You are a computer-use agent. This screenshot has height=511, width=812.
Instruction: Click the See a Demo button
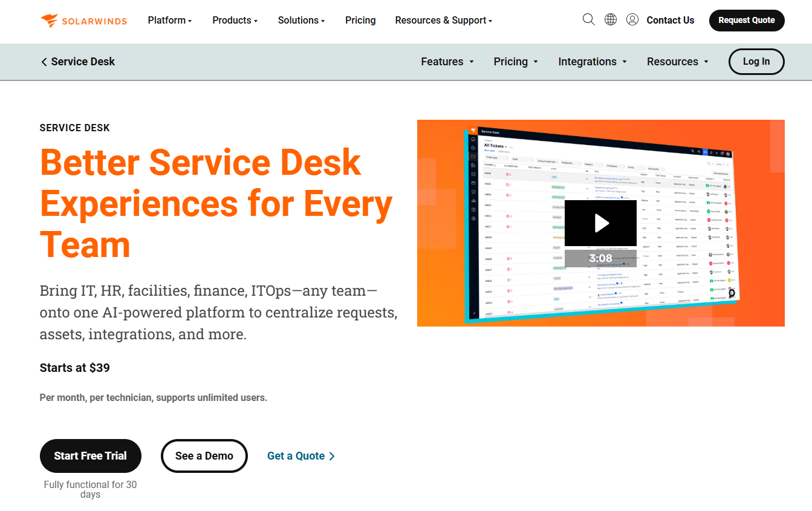coord(204,456)
